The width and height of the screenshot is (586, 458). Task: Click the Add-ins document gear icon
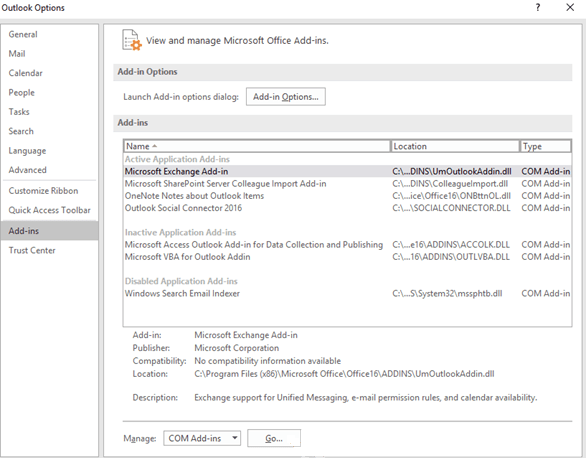pyautogui.click(x=132, y=40)
